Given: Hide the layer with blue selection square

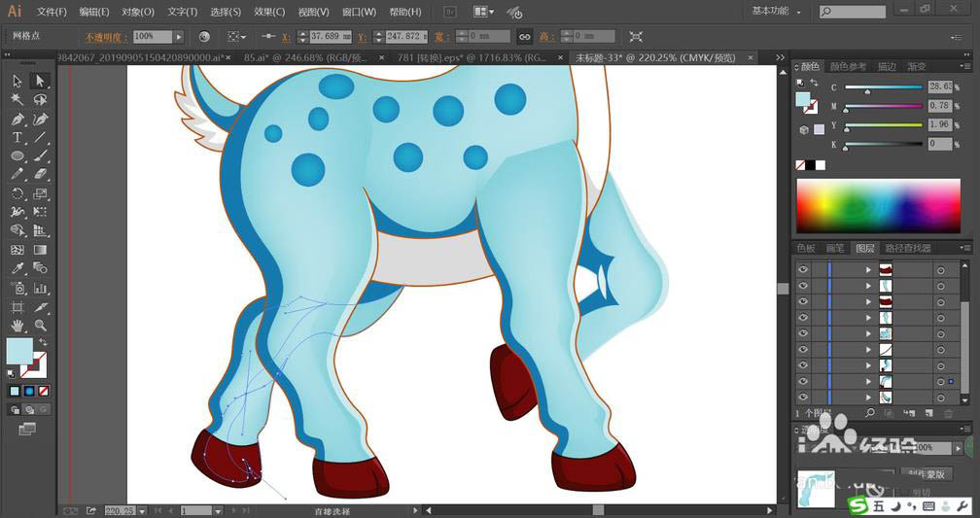Looking at the screenshot, I should point(802,381).
